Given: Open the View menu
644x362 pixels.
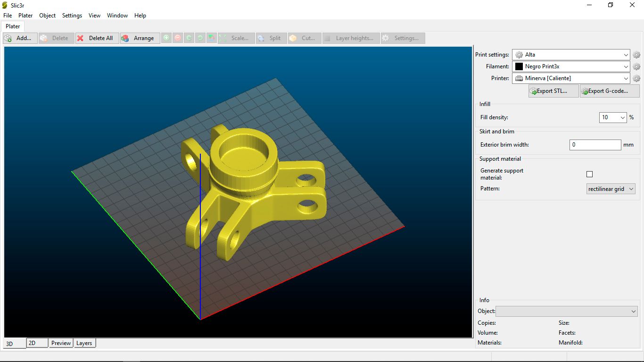Looking at the screenshot, I should pyautogui.click(x=94, y=16).
